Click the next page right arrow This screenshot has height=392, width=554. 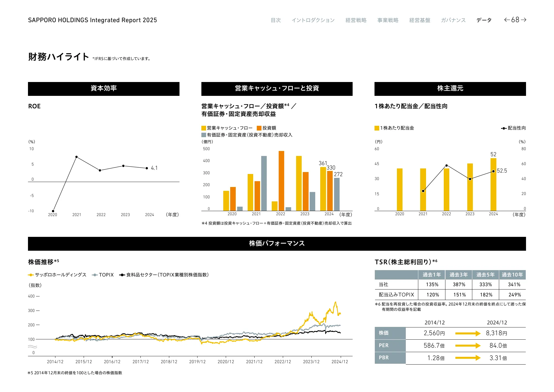click(x=524, y=20)
